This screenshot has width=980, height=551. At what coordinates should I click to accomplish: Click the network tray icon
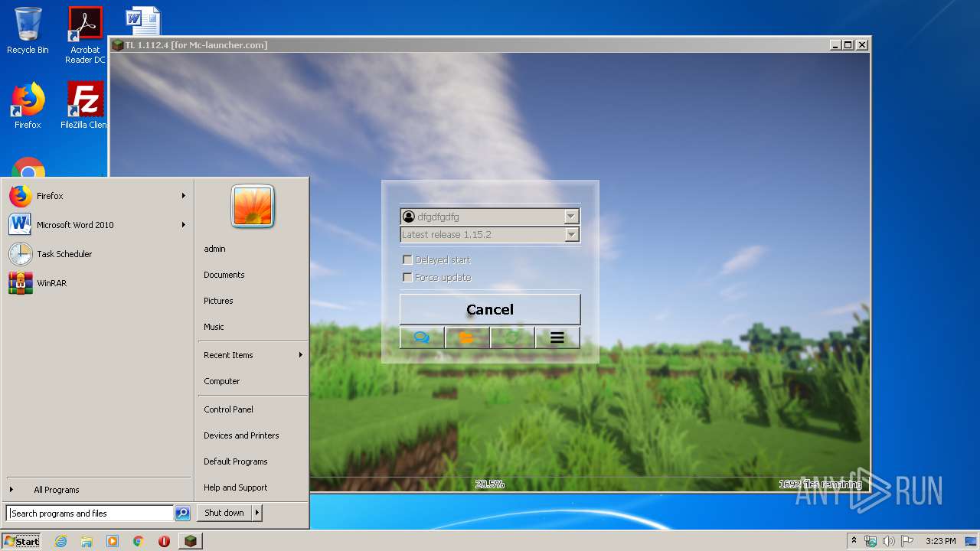click(x=871, y=541)
